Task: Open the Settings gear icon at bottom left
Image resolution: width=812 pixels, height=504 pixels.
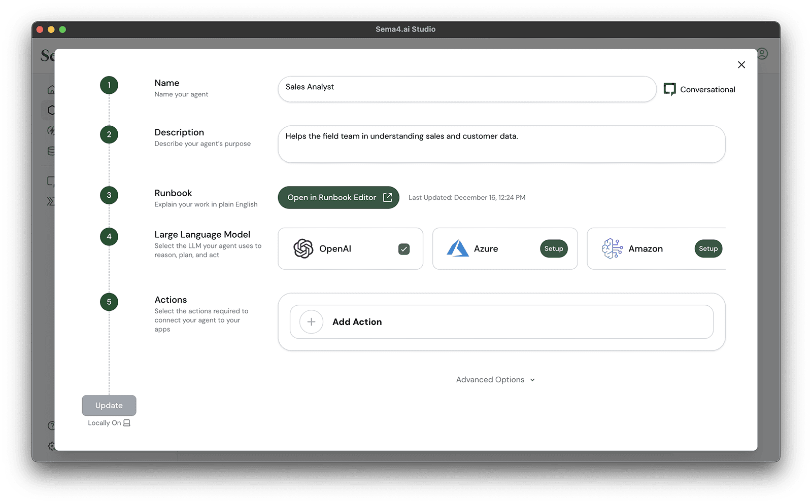Action: [x=52, y=446]
